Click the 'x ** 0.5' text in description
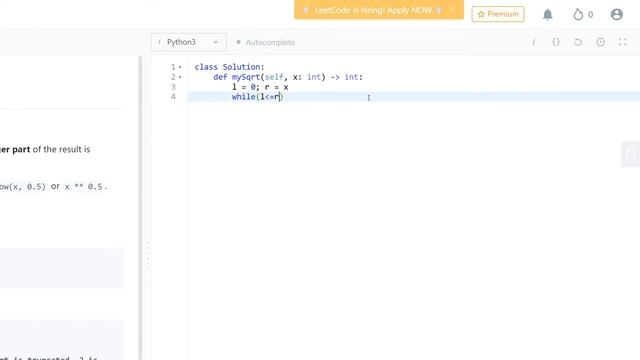640x360 pixels. click(x=84, y=187)
